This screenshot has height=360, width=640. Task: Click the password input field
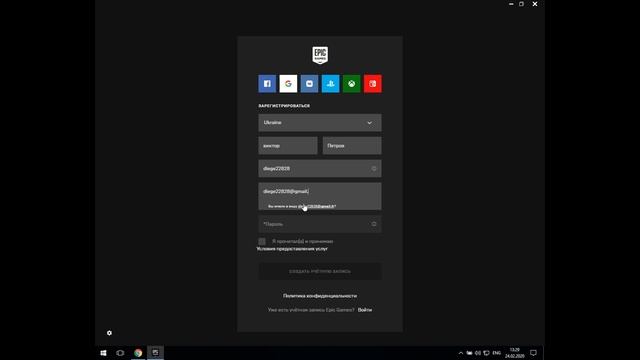pyautogui.click(x=320, y=224)
